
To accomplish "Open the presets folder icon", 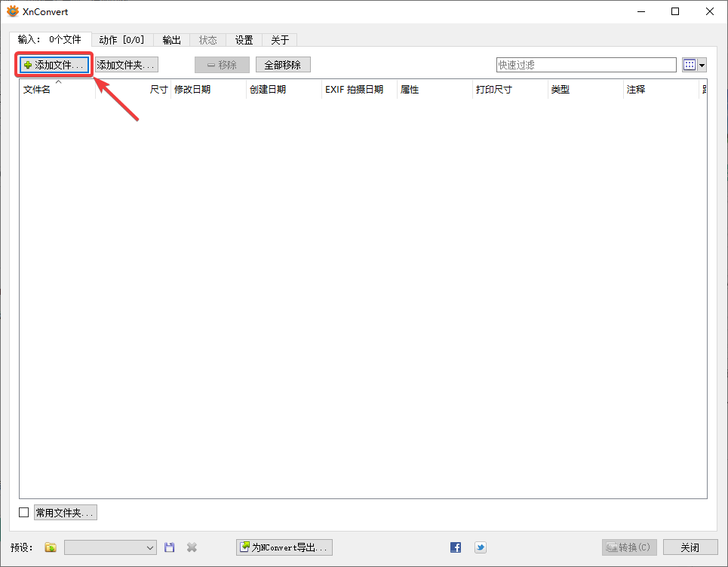I will pos(50,547).
